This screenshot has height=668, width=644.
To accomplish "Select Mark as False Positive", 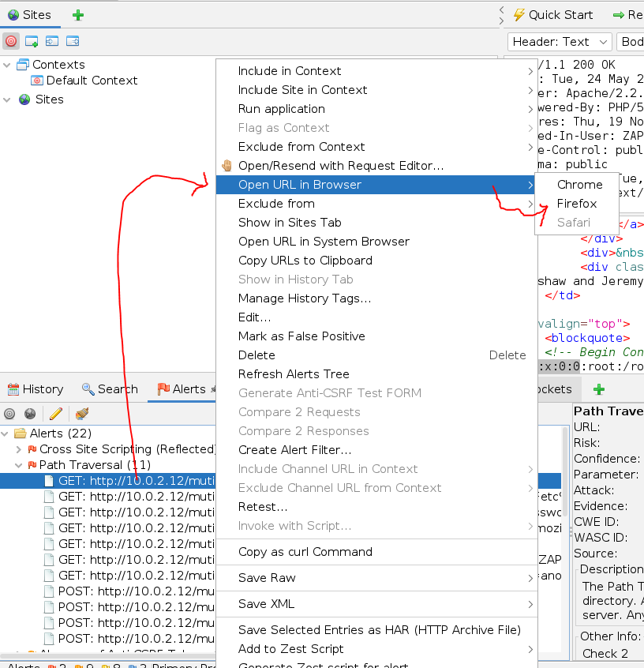I will (x=376, y=336).
